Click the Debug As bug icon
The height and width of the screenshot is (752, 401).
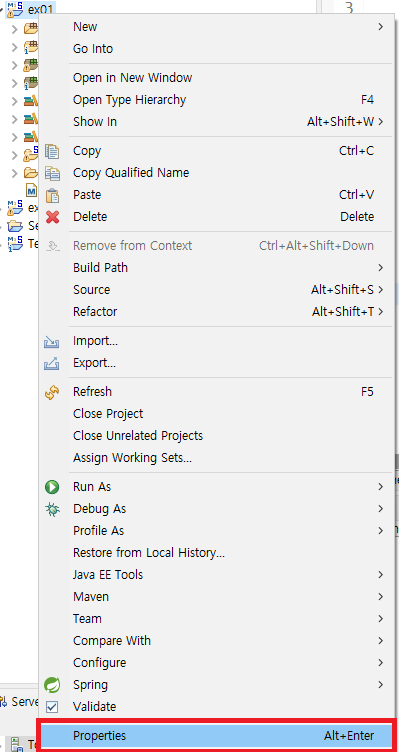coord(52,509)
